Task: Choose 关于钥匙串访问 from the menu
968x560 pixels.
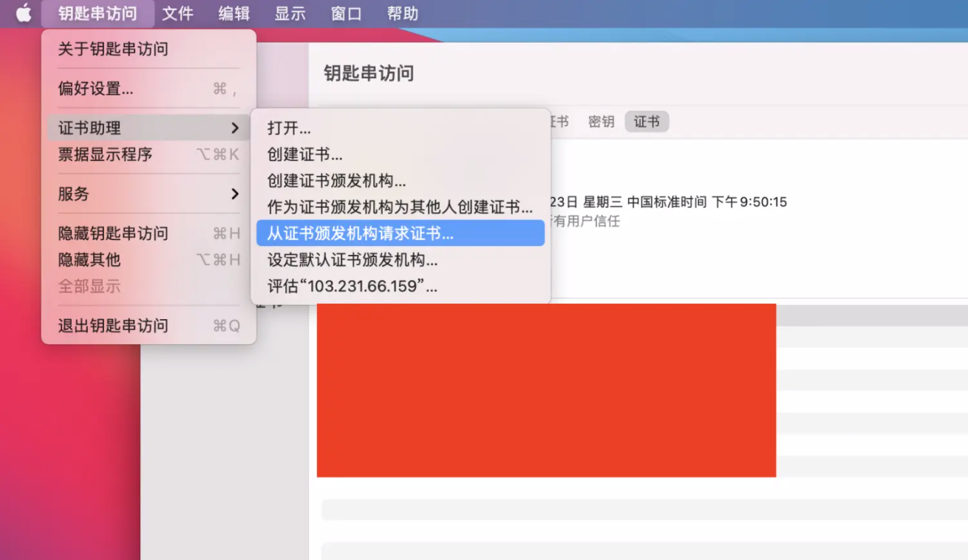Action: pyautogui.click(x=149, y=49)
